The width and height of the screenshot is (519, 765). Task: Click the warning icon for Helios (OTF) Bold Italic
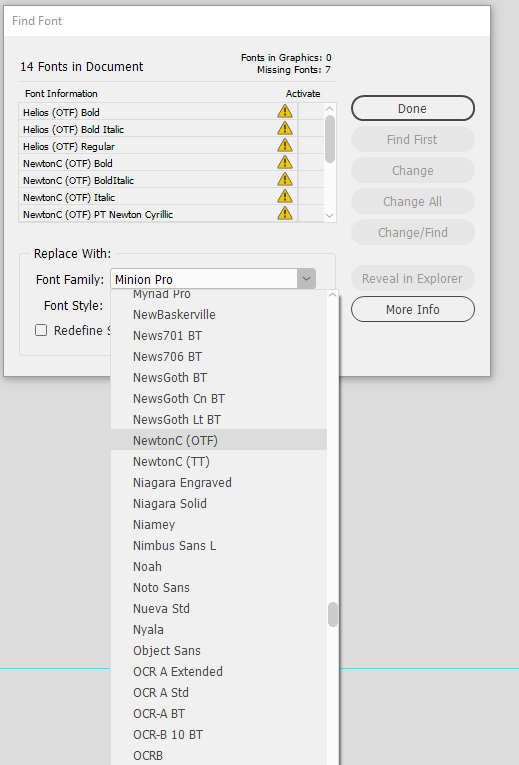point(285,128)
